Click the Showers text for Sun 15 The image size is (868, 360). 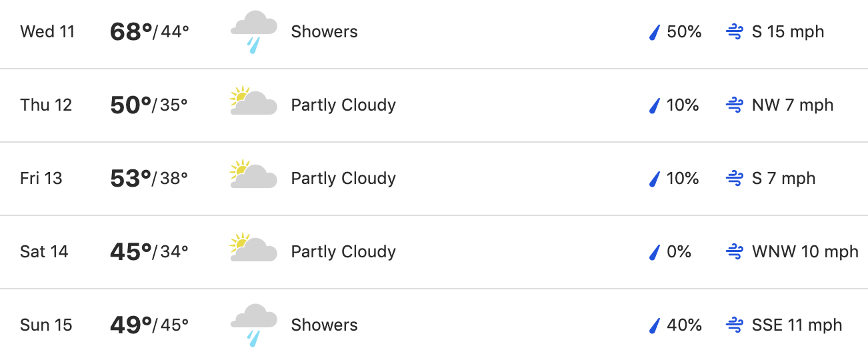[325, 325]
